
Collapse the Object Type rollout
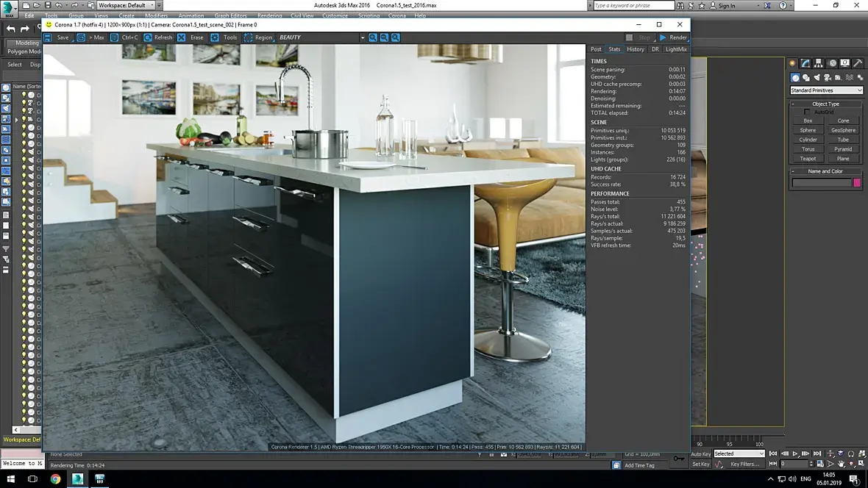coord(826,104)
